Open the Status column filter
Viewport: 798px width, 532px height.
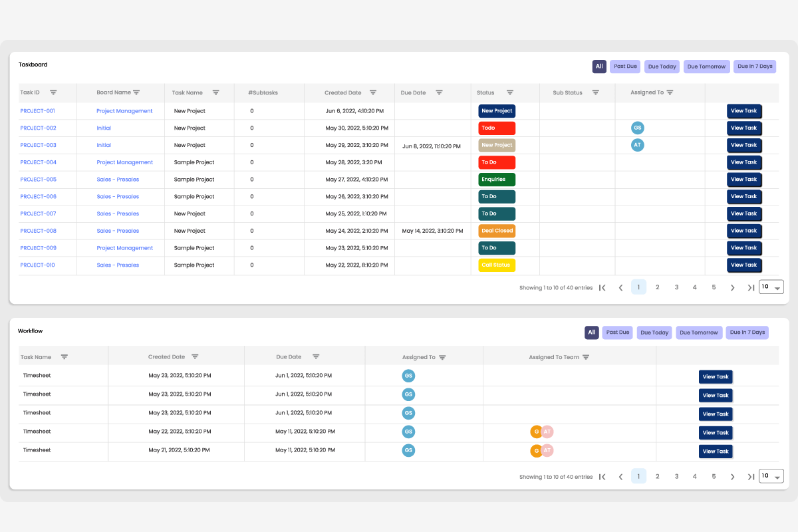[509, 92]
